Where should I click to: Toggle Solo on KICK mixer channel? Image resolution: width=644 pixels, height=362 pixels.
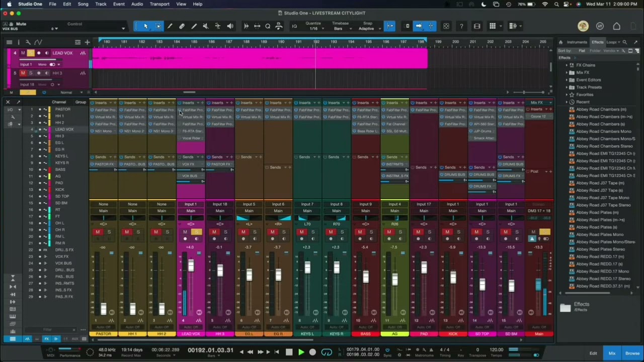[x=459, y=232]
